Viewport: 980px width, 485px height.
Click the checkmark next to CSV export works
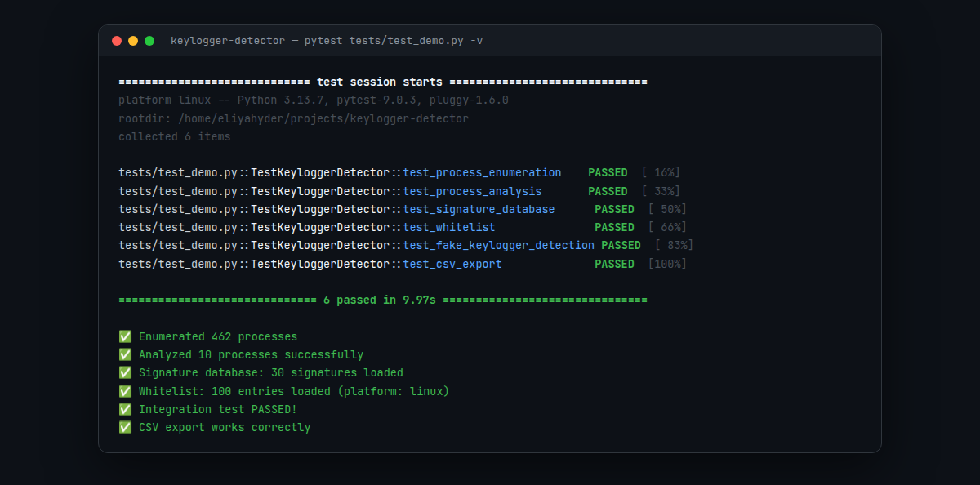click(x=125, y=427)
